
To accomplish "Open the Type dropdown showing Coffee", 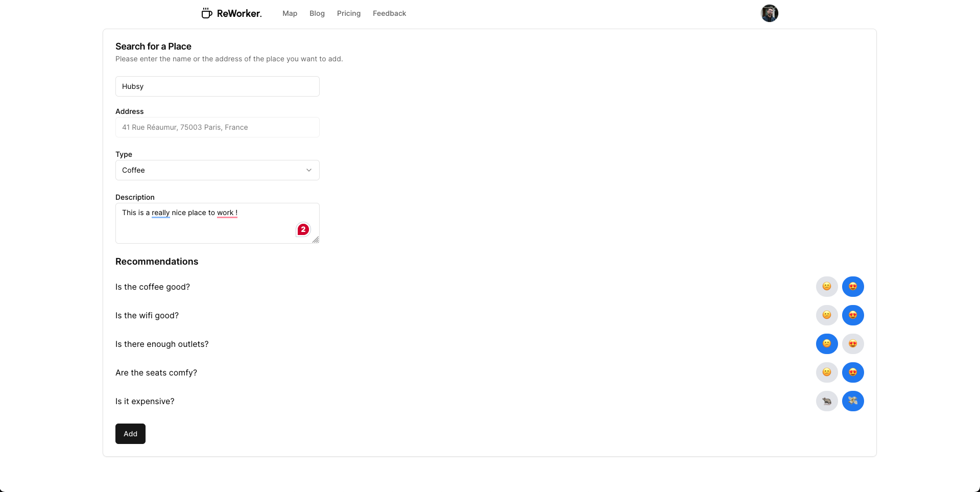I will (x=218, y=170).
